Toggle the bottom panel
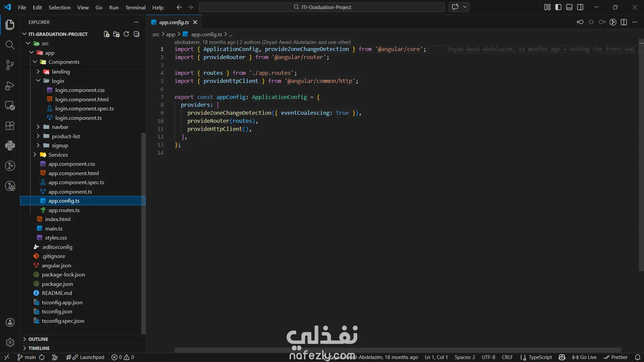Image resolution: width=644 pixels, height=362 pixels. tap(569, 7)
